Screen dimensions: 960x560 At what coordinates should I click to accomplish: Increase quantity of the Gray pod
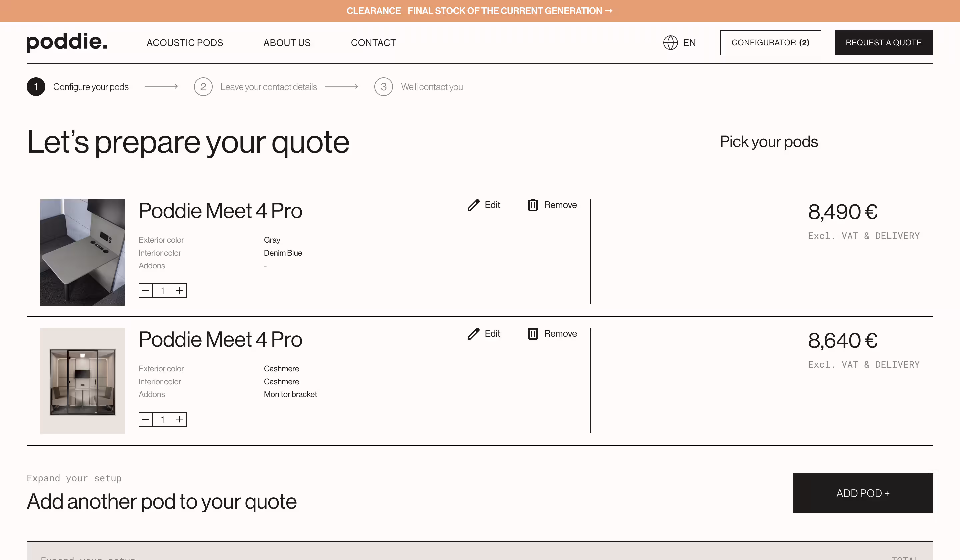179,291
